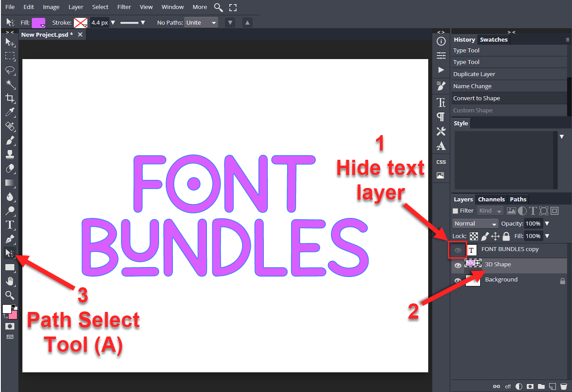Select the Spot Healing Brush tool
Screen dimensions: 572x392
point(9,126)
